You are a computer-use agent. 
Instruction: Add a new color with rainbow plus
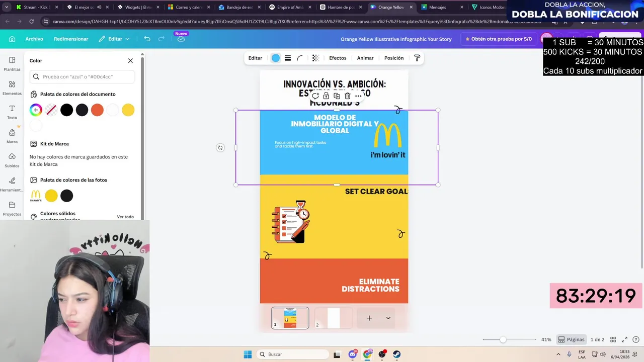coord(36,110)
